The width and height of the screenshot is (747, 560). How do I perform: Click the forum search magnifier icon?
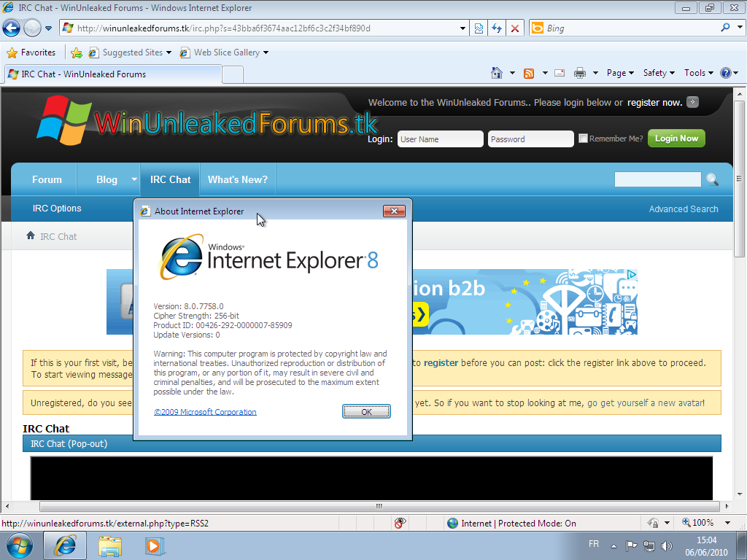712,179
